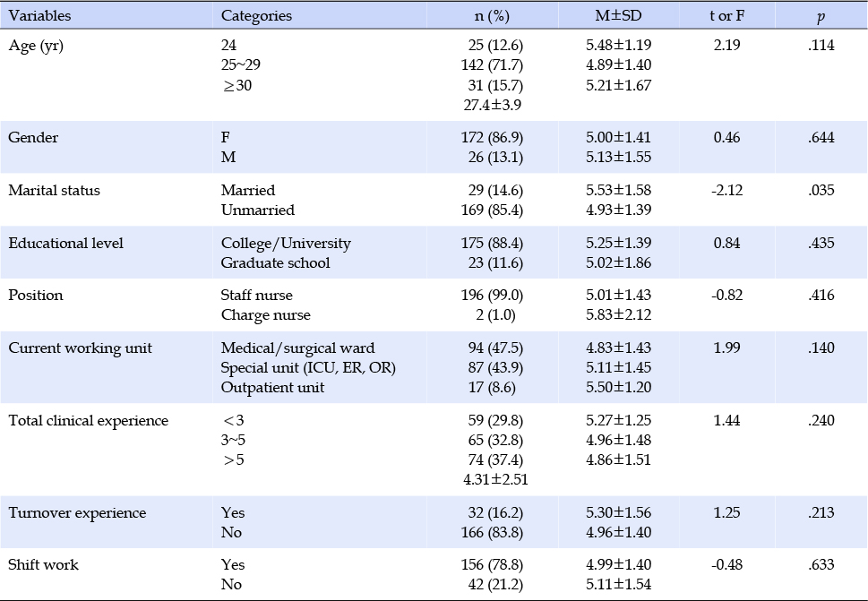Select the 'Charge nurse' category cell

pos(265,315)
